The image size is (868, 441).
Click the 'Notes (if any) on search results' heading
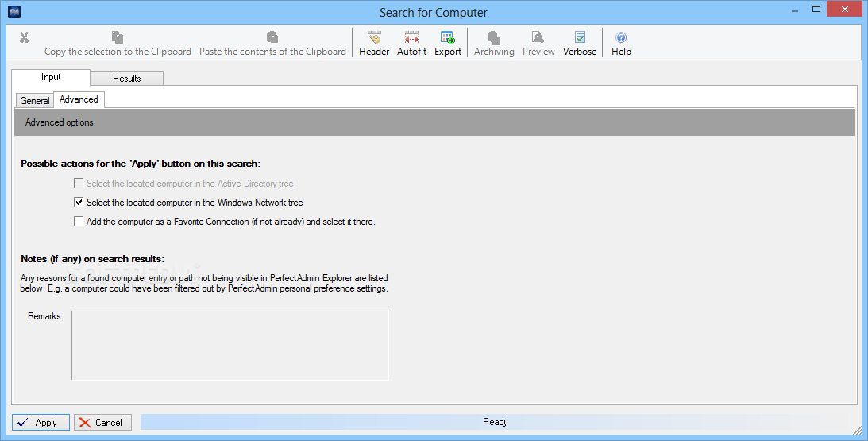coord(92,259)
